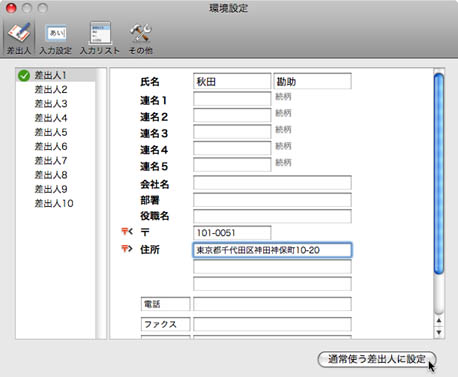Open the 入力設定 input settings icon

point(56,38)
